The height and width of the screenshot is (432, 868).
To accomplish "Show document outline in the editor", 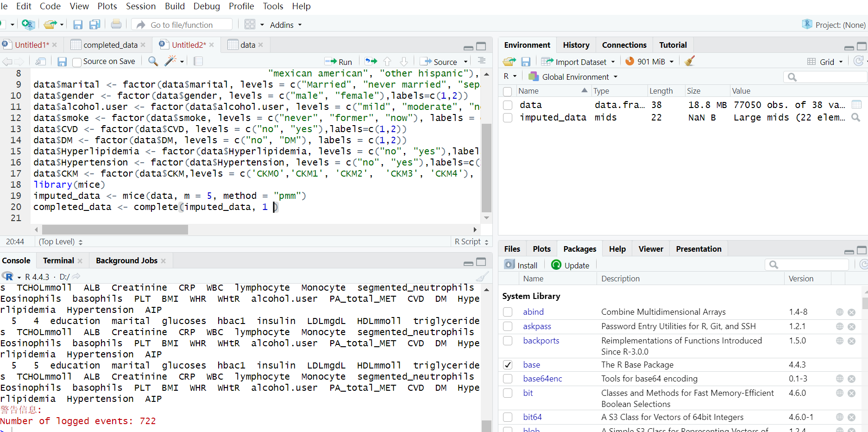I will point(482,61).
